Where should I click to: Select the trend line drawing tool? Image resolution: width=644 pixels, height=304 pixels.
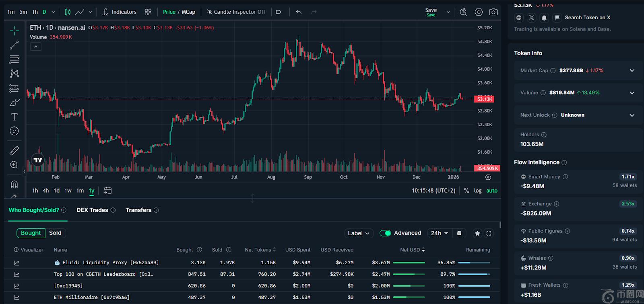click(x=14, y=45)
